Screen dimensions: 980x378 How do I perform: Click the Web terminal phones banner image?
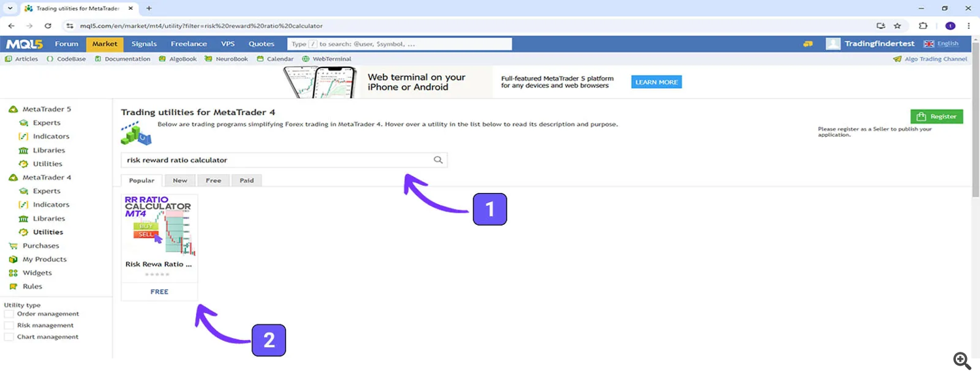pos(321,82)
